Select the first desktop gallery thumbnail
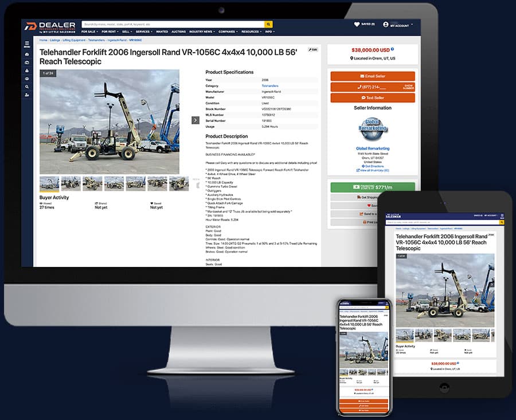This screenshot has height=420, width=516. click(x=49, y=184)
